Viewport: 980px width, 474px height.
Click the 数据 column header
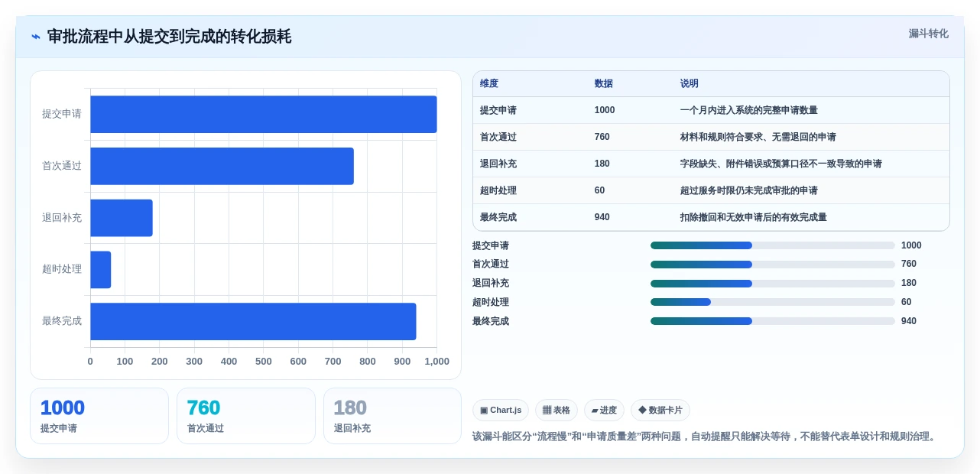[x=604, y=83]
